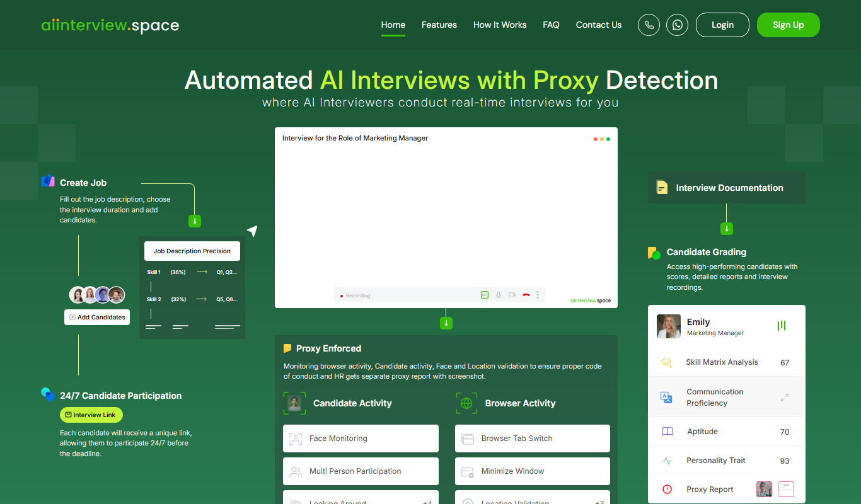Select the Browser Activity globe icon
Viewport: 861px width, 504px height.
coord(466,403)
